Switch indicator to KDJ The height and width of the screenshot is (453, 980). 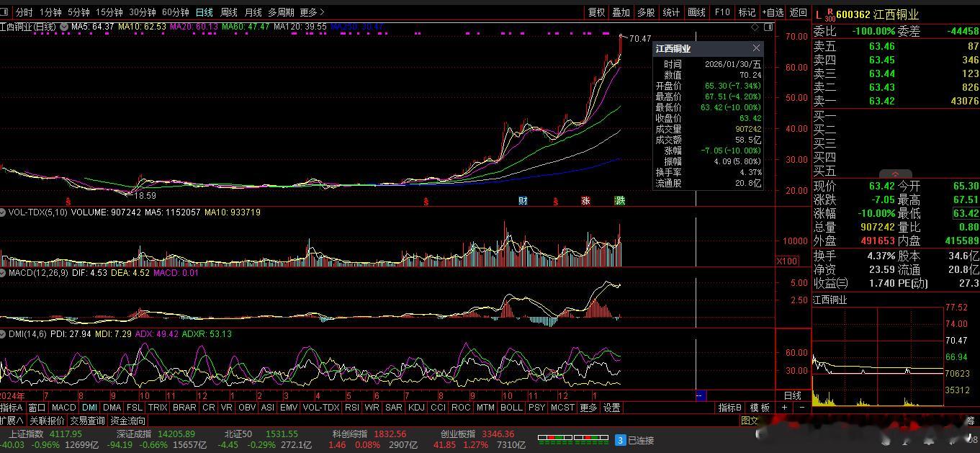point(416,408)
